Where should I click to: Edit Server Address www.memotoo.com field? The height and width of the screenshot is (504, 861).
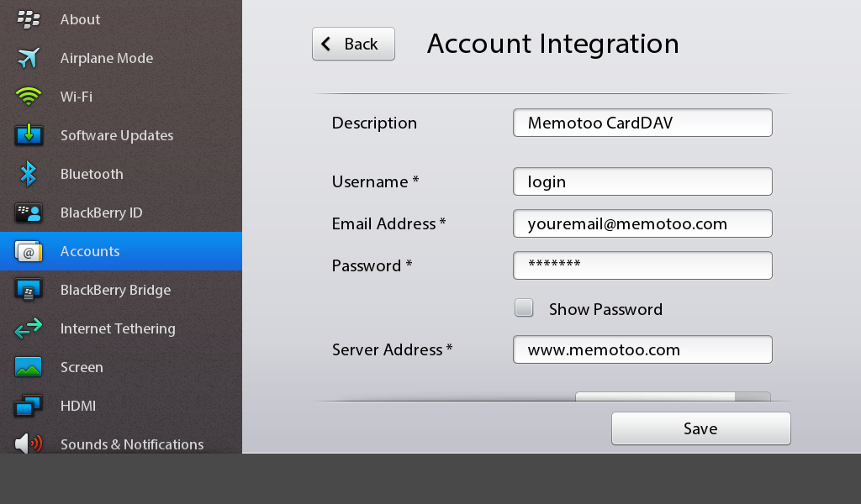[642, 349]
